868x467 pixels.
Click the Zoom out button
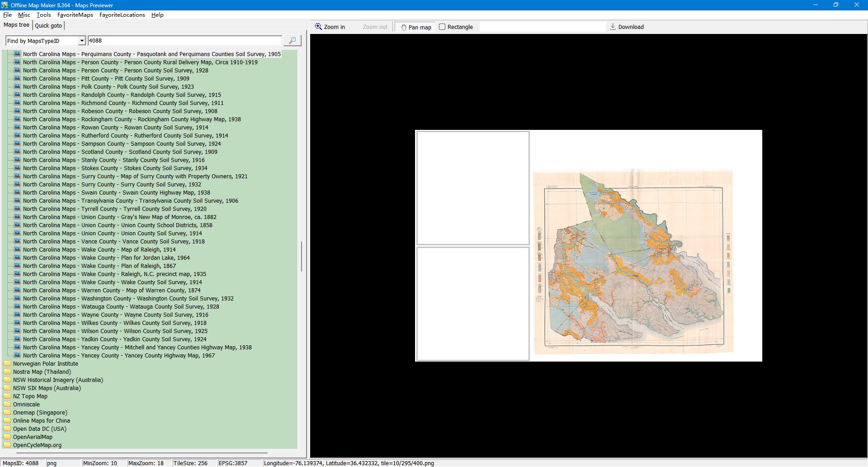pos(375,27)
